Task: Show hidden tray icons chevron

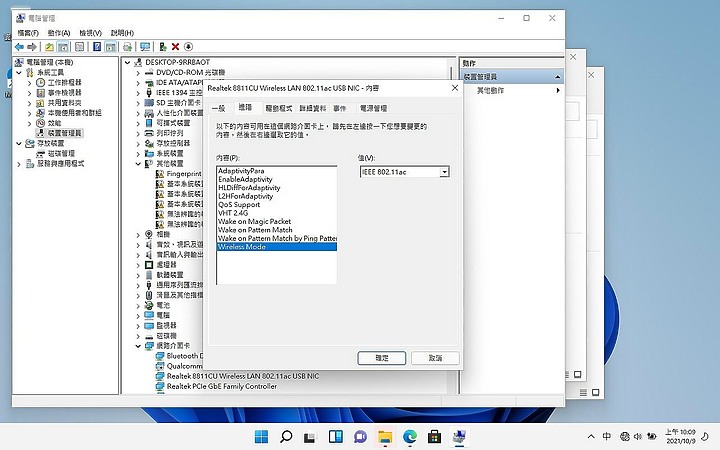Action: 591,437
